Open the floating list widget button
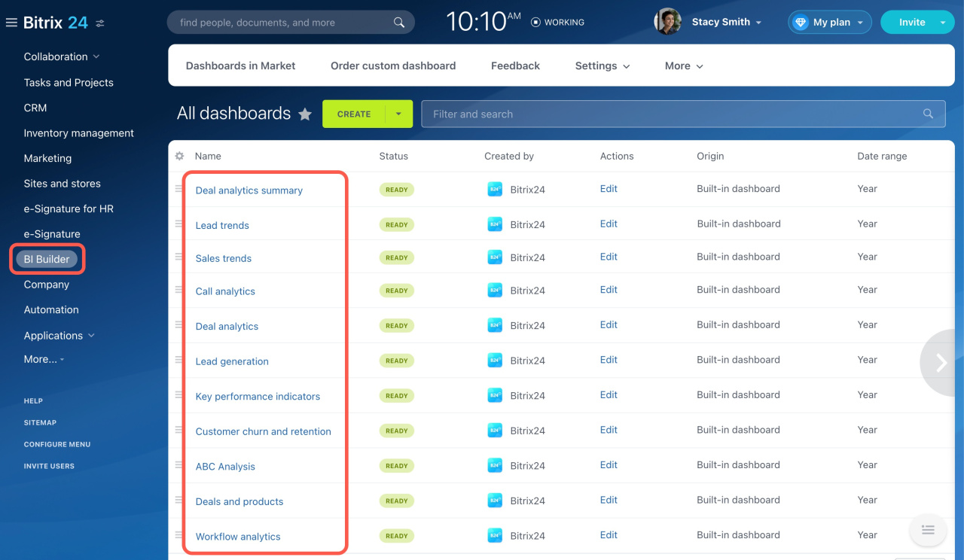The image size is (964, 560). tap(928, 530)
